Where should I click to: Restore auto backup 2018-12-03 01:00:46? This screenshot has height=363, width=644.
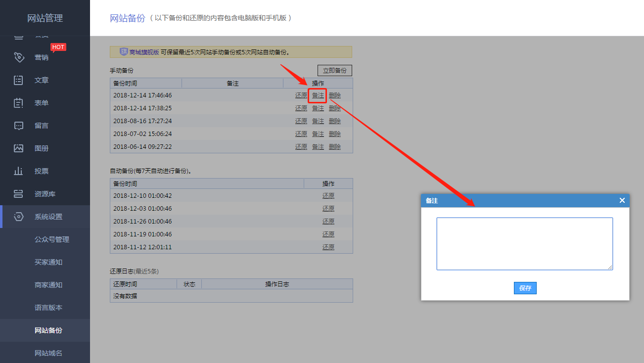tap(328, 209)
